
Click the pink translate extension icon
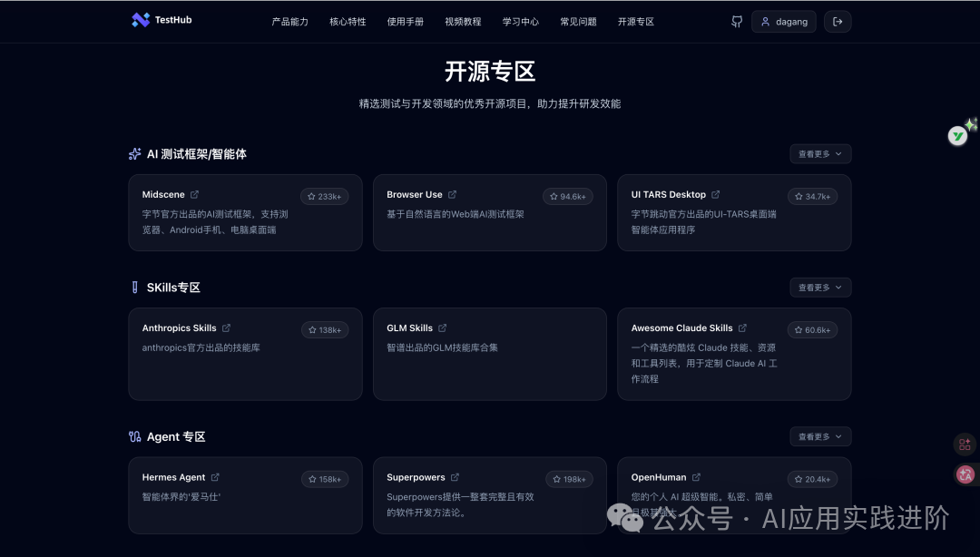pos(965,474)
